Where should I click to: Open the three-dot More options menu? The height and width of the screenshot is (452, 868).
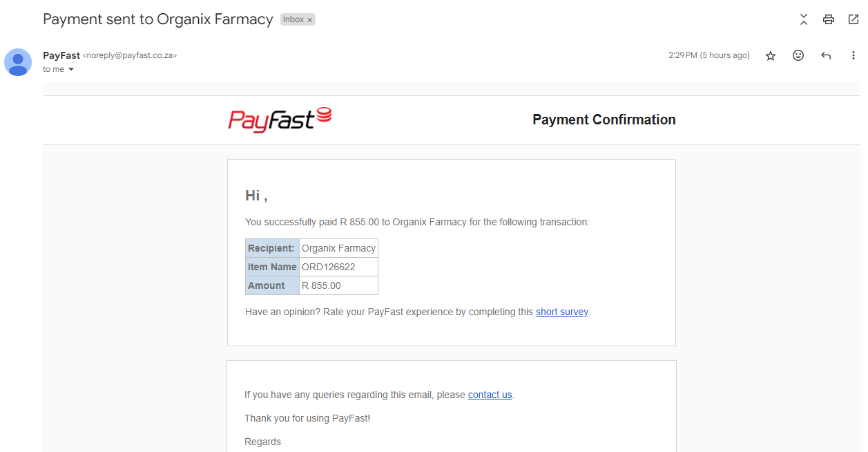tap(853, 55)
